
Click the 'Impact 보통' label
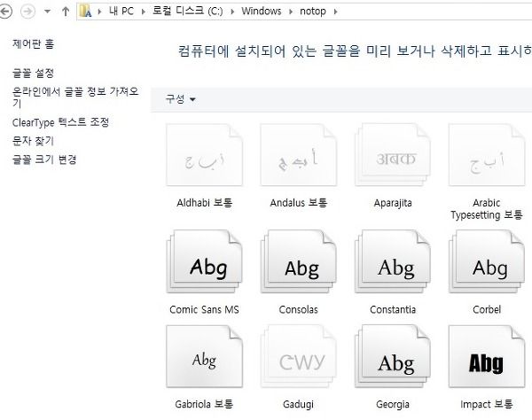487,404
